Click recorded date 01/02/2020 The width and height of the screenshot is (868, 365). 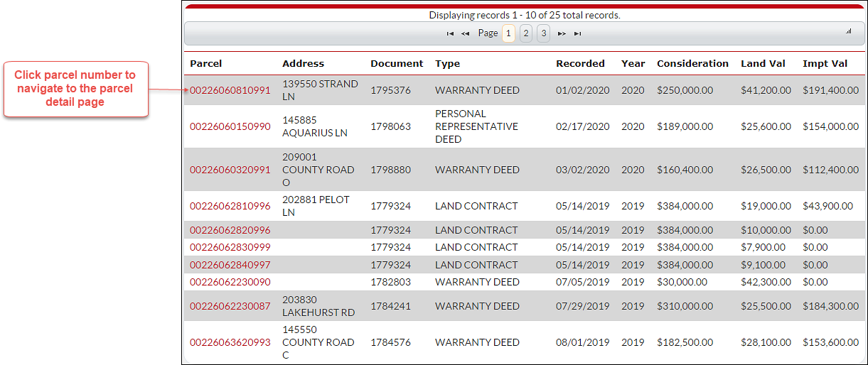click(583, 90)
